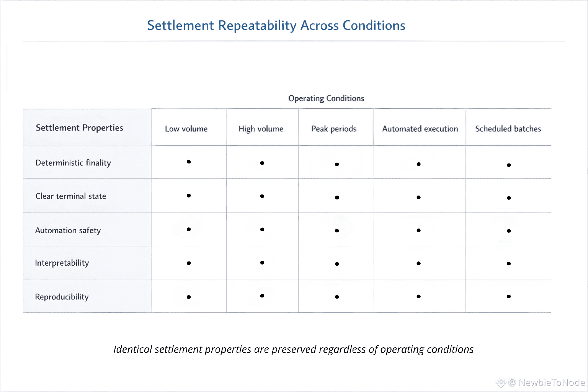Screen dimensions: 588x392
Task: Click the dot for Automation safety under Peak periods
Action: point(337,231)
